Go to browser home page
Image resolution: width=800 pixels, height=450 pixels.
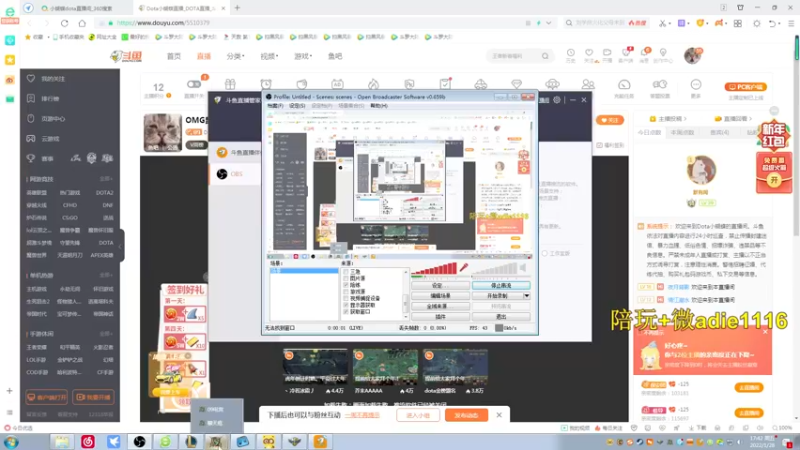pos(82,23)
